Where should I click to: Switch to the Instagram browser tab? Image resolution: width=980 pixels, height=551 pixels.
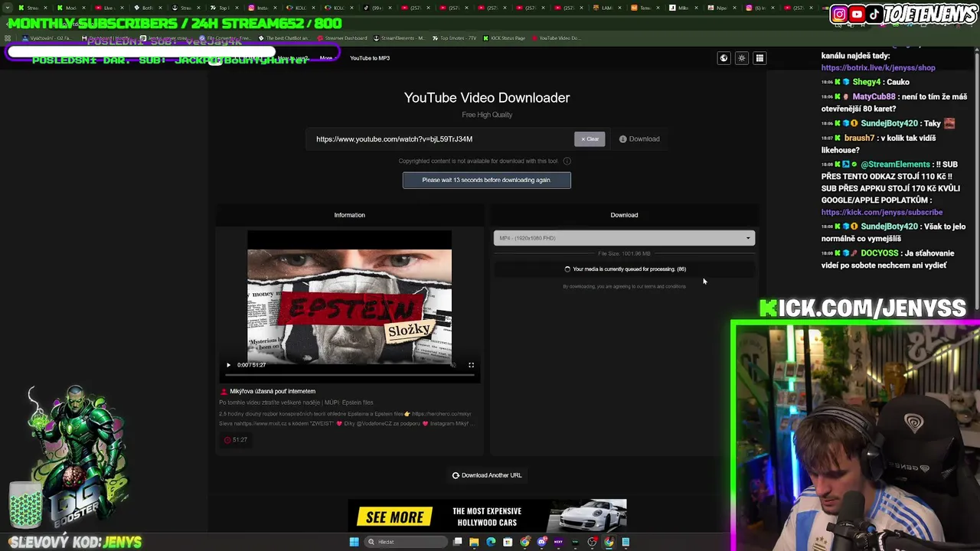tap(262, 8)
